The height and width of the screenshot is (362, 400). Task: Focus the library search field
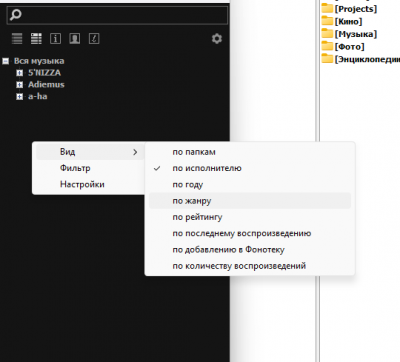coord(117,15)
